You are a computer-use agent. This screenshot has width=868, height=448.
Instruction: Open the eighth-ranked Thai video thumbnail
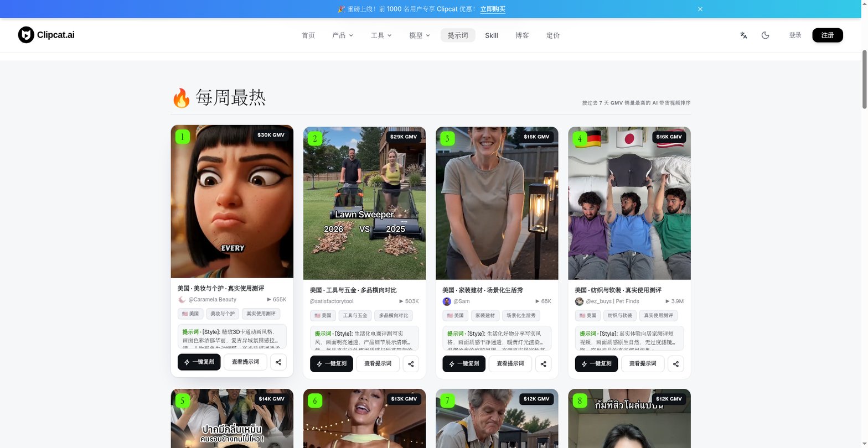(629, 418)
